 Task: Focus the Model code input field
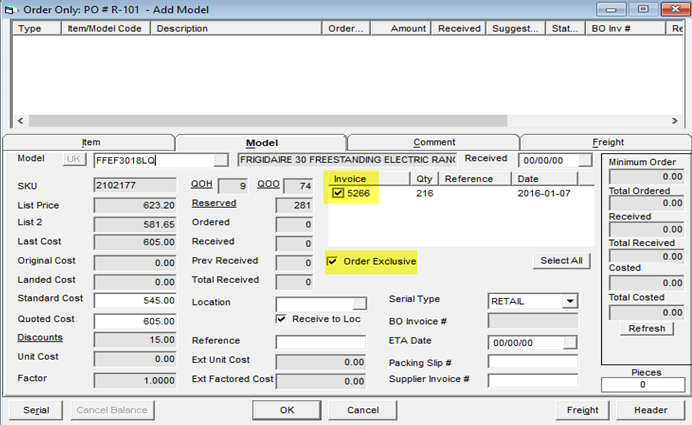(x=154, y=160)
